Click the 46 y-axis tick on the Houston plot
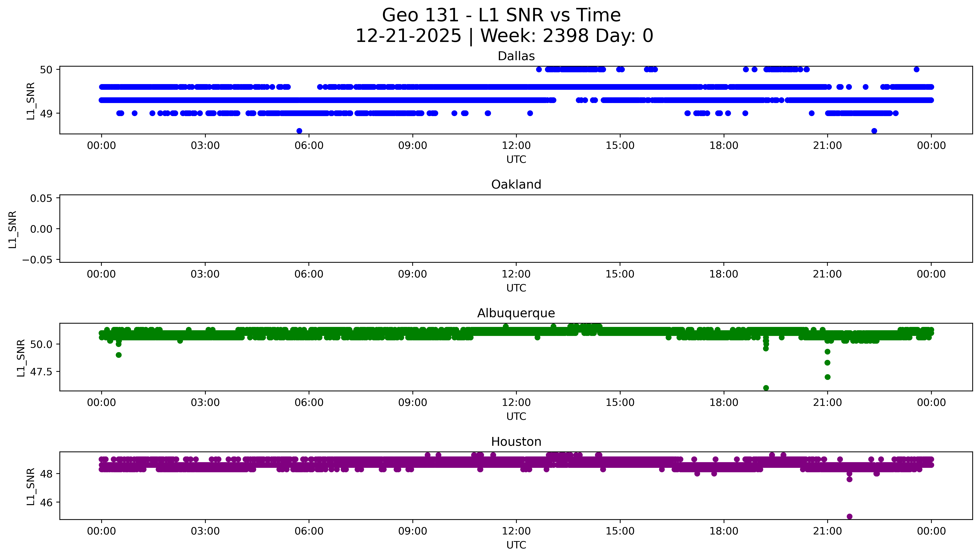 click(46, 502)
